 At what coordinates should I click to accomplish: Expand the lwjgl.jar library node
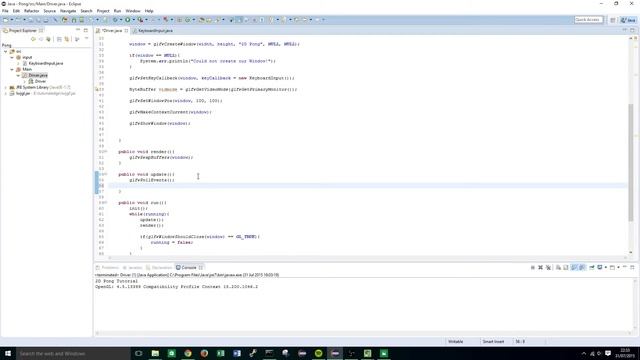6,93
